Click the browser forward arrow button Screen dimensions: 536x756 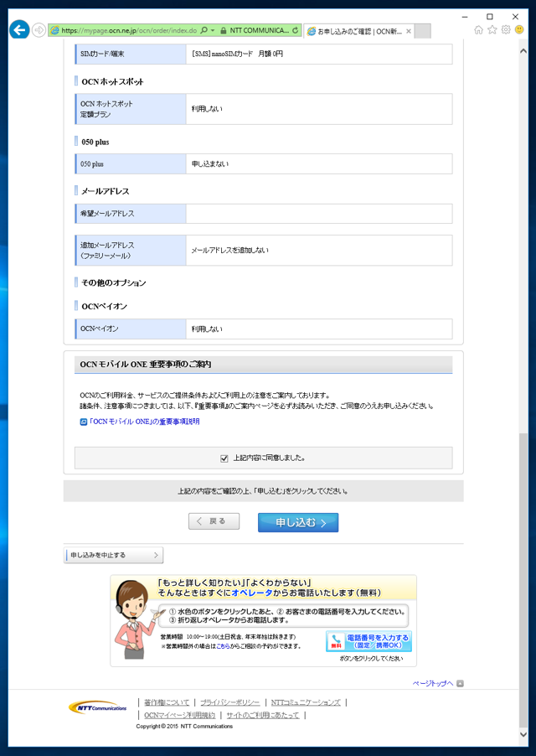[39, 30]
